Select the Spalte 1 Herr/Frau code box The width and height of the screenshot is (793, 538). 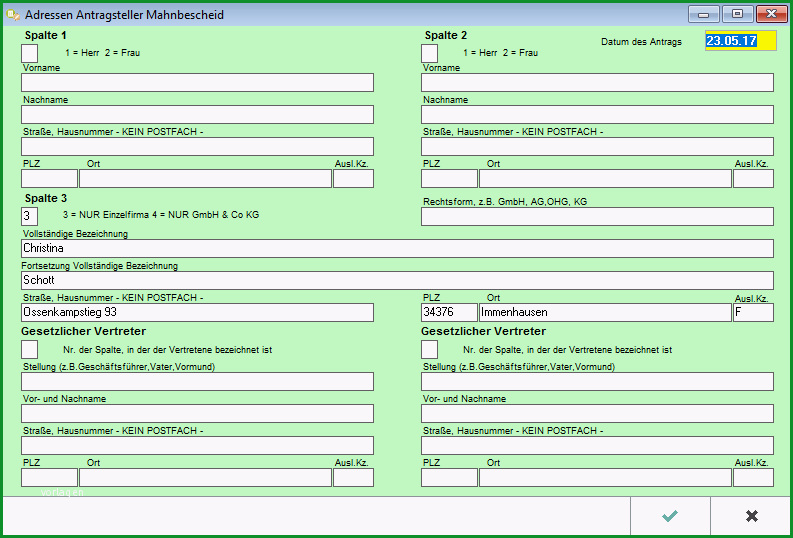[29, 53]
